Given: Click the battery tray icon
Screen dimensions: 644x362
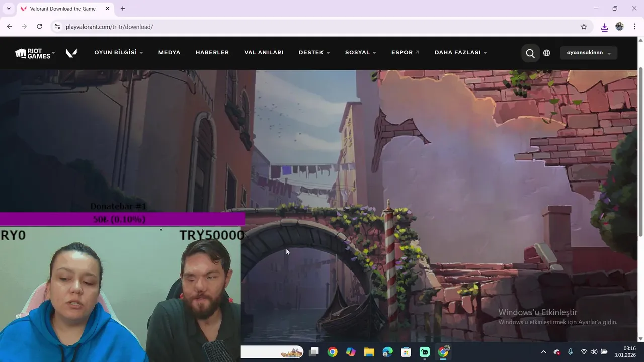Looking at the screenshot, I should [604, 352].
